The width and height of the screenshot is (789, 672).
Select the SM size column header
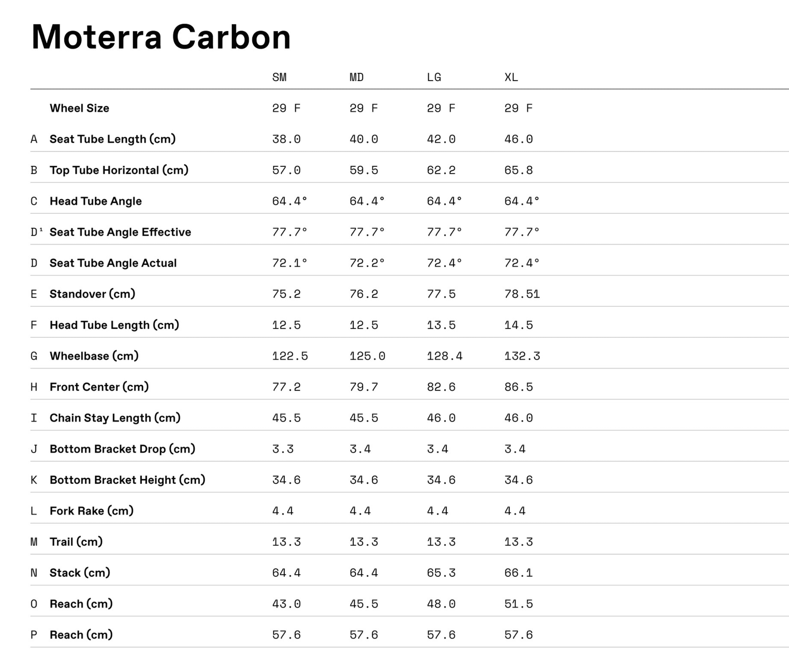pyautogui.click(x=279, y=77)
